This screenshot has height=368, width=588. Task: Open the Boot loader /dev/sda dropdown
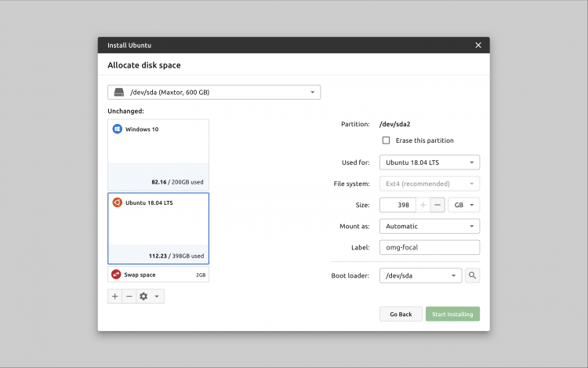[x=421, y=275]
